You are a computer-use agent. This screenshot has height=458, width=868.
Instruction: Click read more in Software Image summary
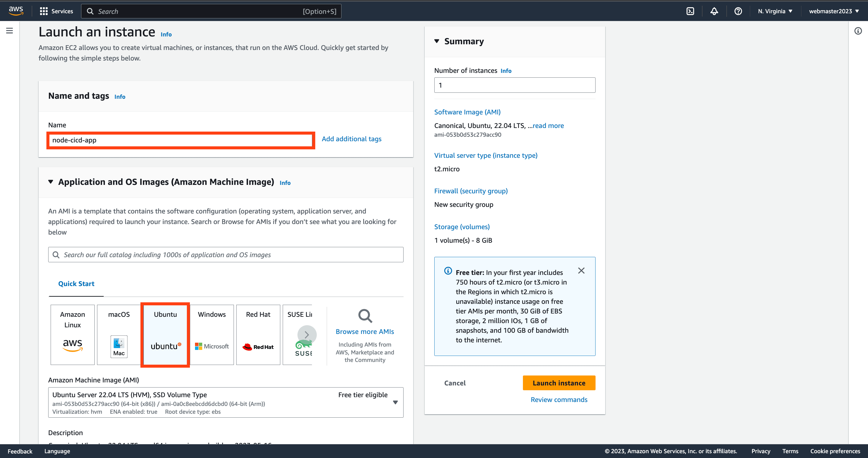coord(548,126)
